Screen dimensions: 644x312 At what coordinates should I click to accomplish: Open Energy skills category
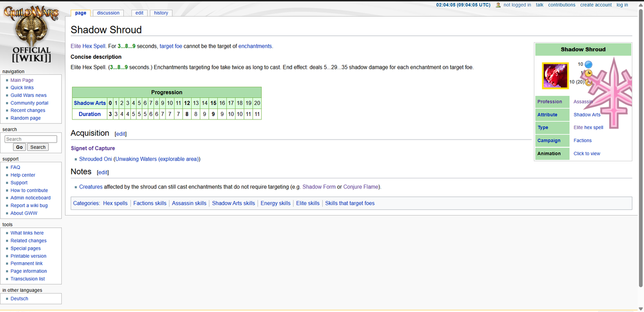click(x=276, y=203)
